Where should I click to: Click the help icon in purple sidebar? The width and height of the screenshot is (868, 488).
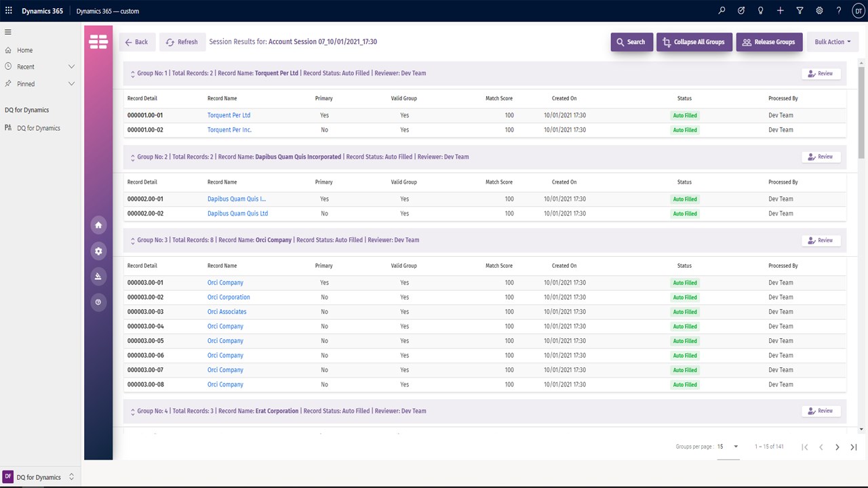click(98, 302)
